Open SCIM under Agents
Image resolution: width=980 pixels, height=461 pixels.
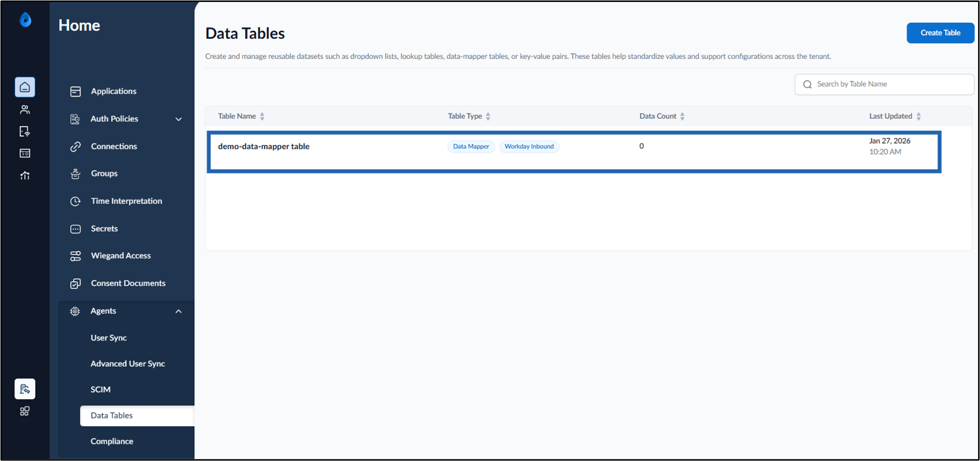(x=101, y=390)
